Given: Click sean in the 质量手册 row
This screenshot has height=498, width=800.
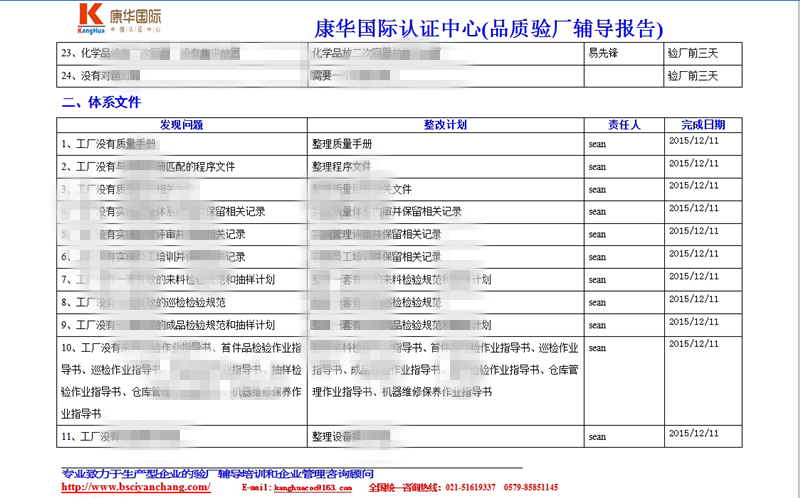Looking at the screenshot, I should tap(597, 144).
